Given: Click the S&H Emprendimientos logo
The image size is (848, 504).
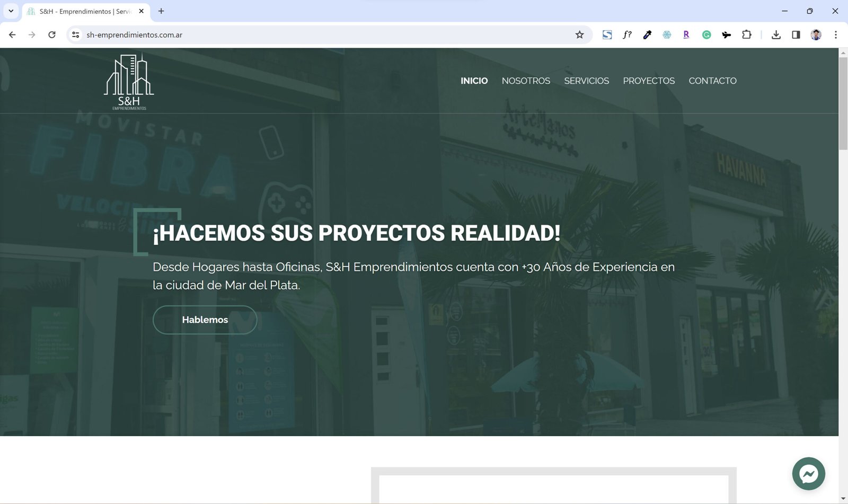Looking at the screenshot, I should pos(129,82).
